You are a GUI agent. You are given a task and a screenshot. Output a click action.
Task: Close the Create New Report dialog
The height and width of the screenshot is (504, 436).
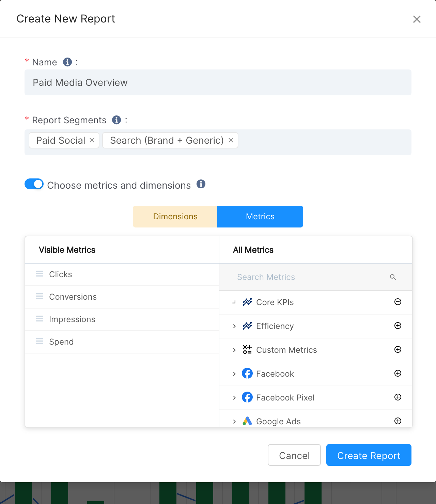tap(417, 19)
